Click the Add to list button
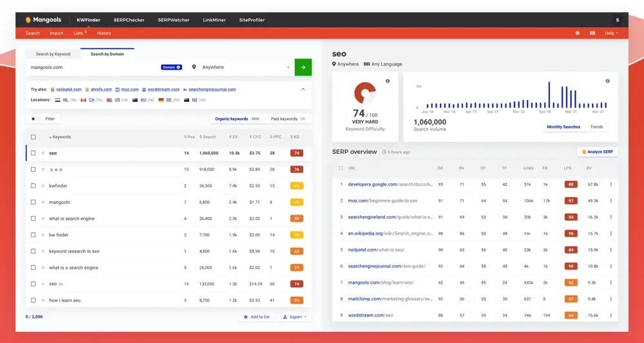The image size is (644, 343). 256,317
